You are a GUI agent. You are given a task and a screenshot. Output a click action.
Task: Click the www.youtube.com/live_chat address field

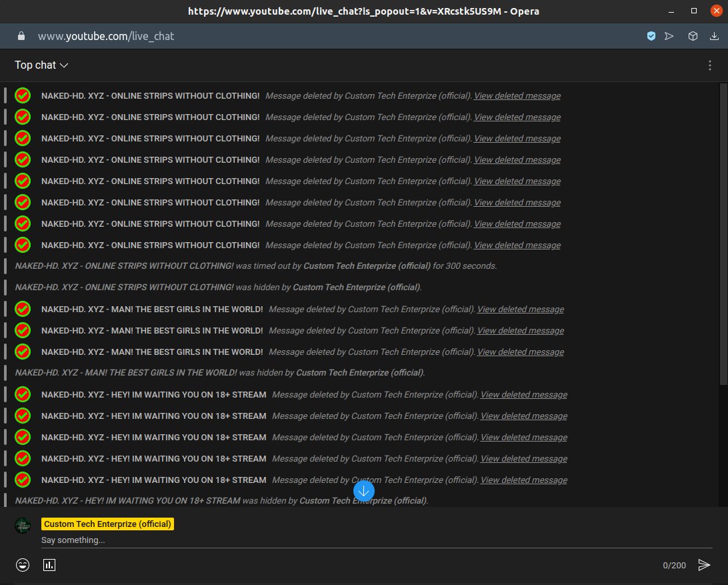pos(106,36)
